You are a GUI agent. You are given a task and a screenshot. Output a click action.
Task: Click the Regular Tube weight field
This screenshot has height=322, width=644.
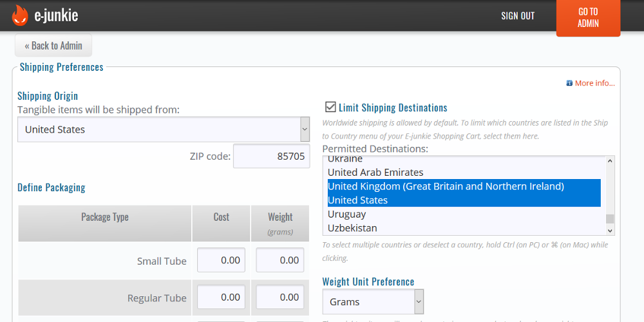(x=280, y=297)
